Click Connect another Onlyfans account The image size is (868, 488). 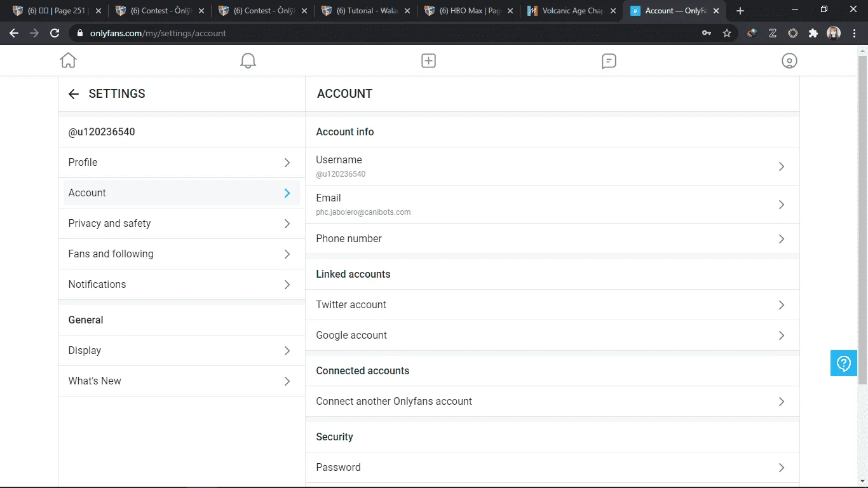pos(552,402)
